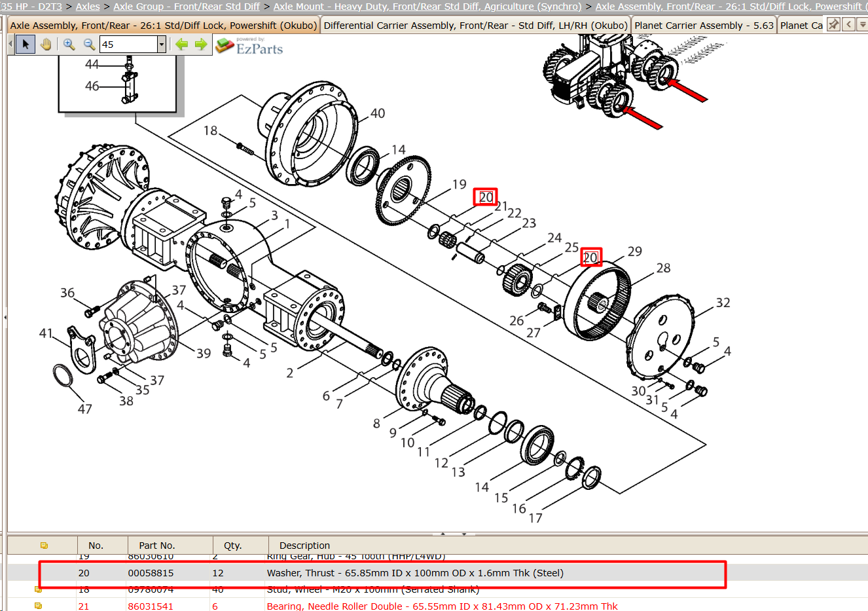Click the zoom out magnifier
The width and height of the screenshot is (868, 611).
[x=89, y=45]
